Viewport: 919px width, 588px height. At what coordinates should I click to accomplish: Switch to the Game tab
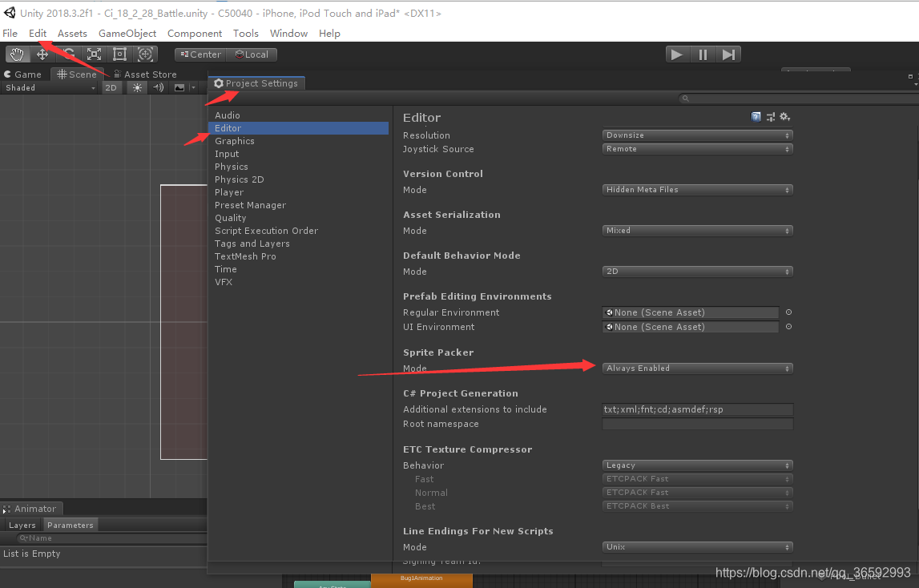23,75
